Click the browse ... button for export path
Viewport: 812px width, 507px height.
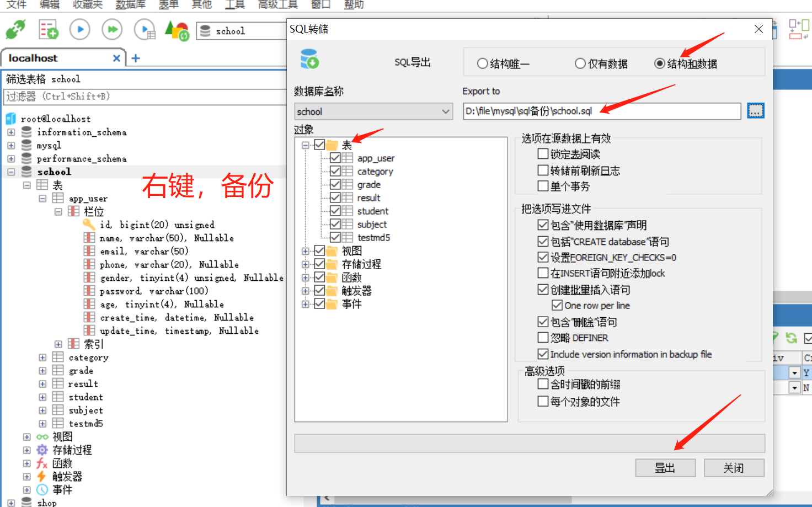756,111
